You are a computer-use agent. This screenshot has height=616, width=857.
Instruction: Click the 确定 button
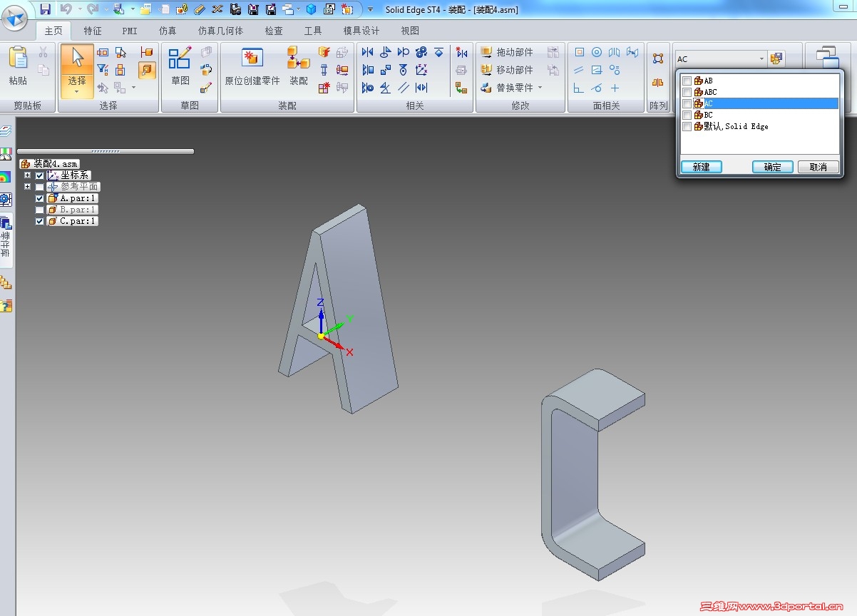pos(773,167)
